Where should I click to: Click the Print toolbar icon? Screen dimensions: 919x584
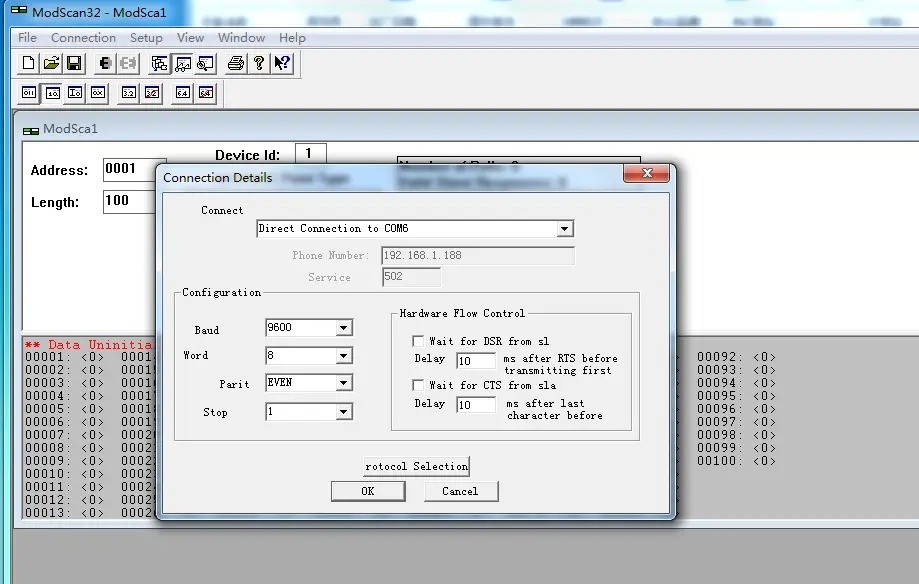[x=236, y=63]
